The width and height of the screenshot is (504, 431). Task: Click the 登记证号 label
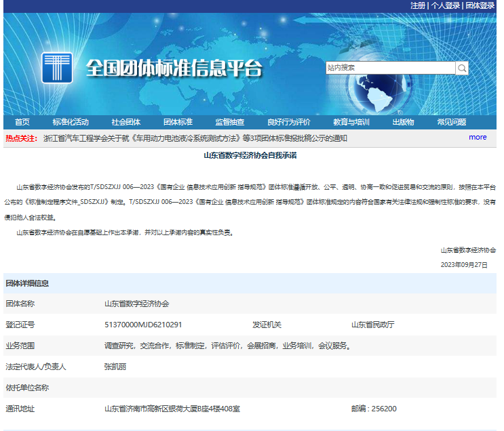[20, 325]
